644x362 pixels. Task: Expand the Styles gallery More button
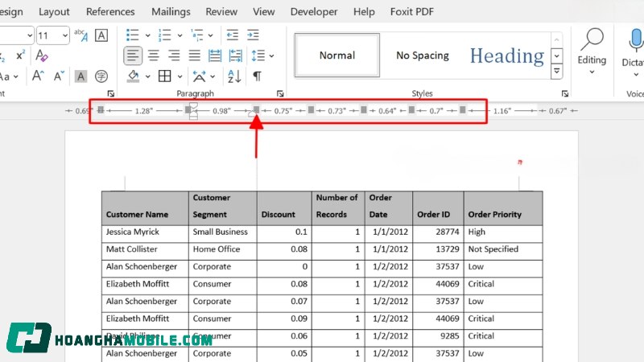[556, 72]
